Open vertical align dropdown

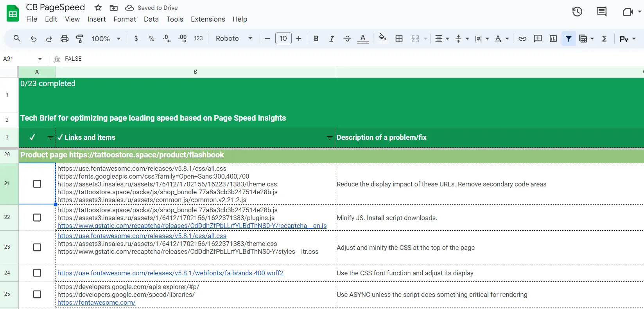point(462,38)
